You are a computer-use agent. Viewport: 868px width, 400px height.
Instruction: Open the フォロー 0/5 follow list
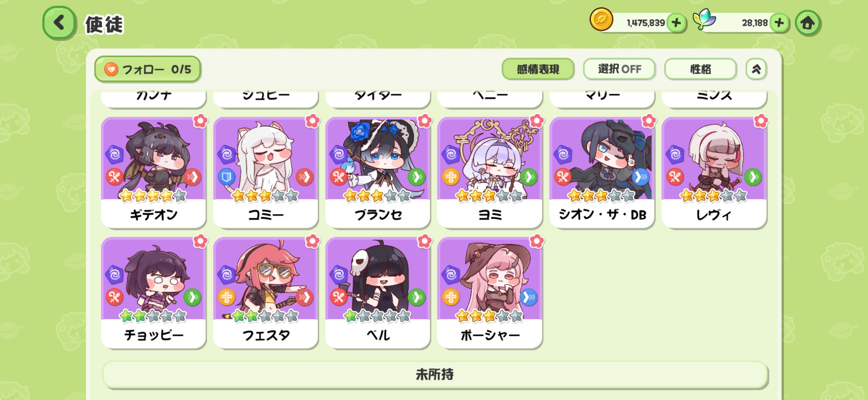pos(147,69)
